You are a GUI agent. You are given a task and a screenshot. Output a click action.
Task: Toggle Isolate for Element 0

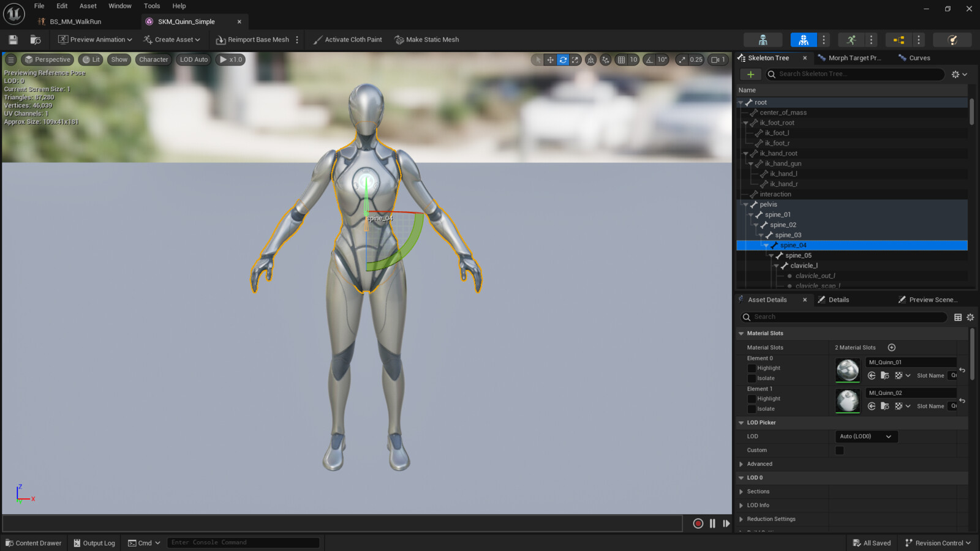coord(752,378)
